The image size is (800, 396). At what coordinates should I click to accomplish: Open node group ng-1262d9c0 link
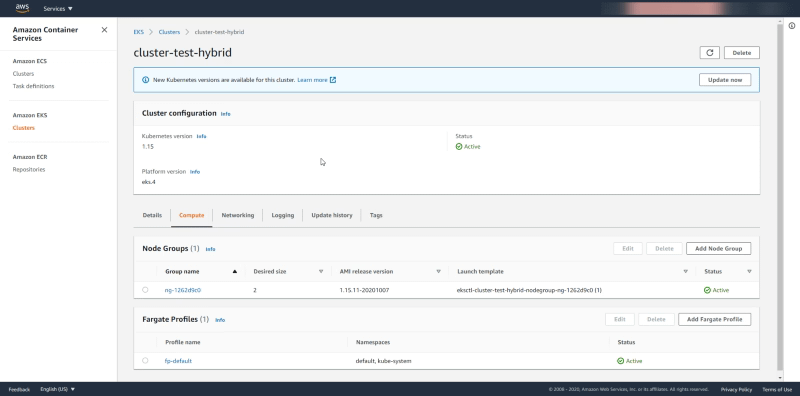[183, 290]
